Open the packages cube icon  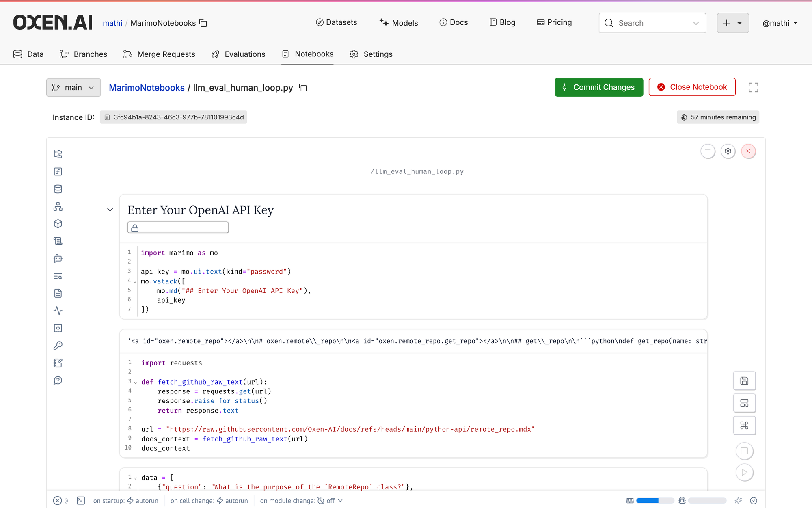pos(58,224)
